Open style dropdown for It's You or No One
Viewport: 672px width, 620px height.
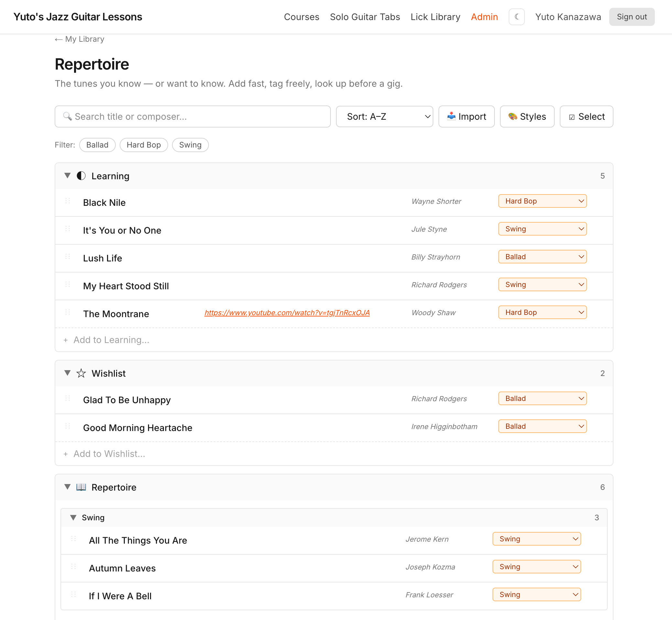tap(542, 229)
